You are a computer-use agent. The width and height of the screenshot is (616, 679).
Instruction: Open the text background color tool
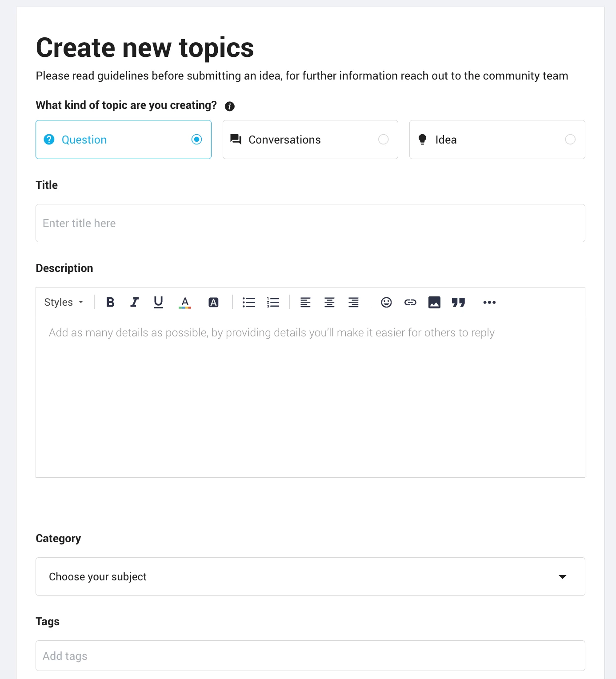[213, 302]
